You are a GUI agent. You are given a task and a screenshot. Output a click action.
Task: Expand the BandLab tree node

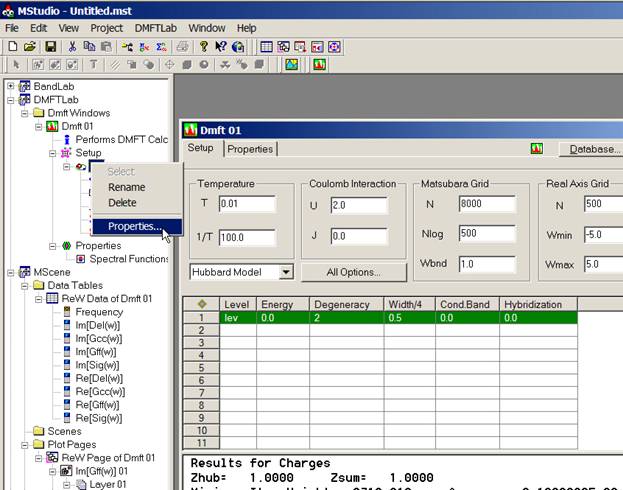point(11,87)
